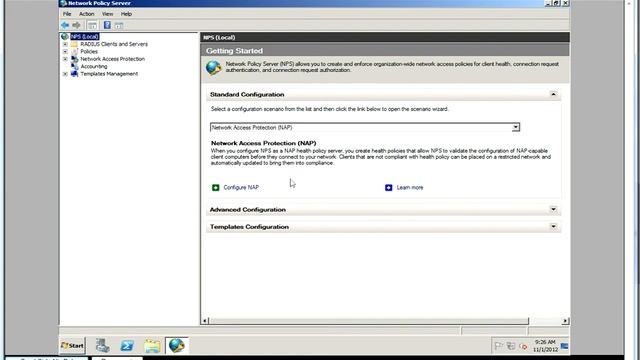This screenshot has width=640, height=360.
Task: Expand RADIUS Clients and Servers node
Action: pos(65,44)
